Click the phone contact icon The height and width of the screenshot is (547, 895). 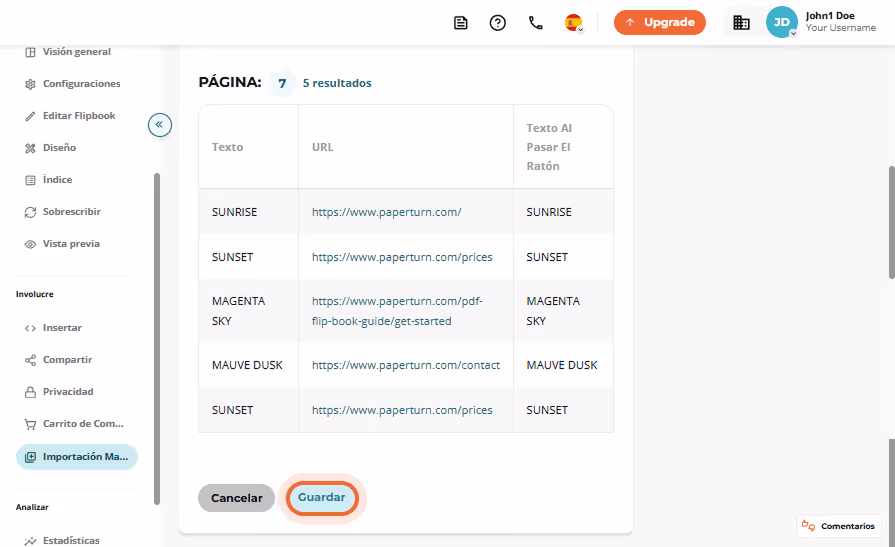[535, 23]
